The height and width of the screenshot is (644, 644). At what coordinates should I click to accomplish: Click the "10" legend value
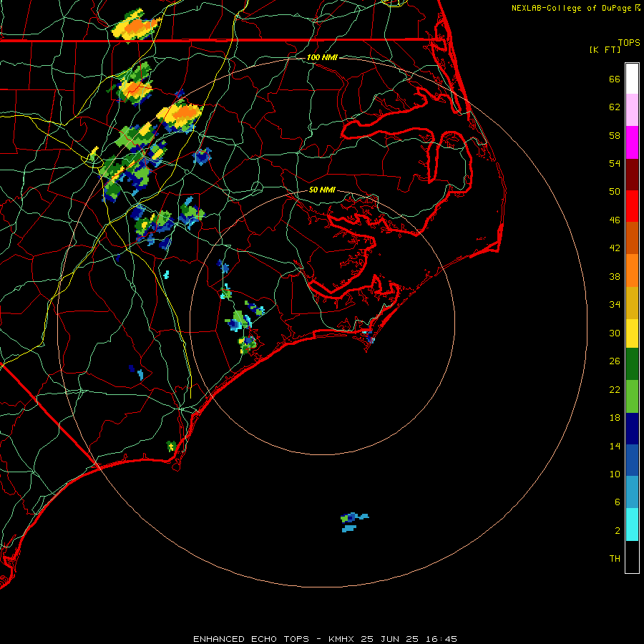(x=615, y=474)
